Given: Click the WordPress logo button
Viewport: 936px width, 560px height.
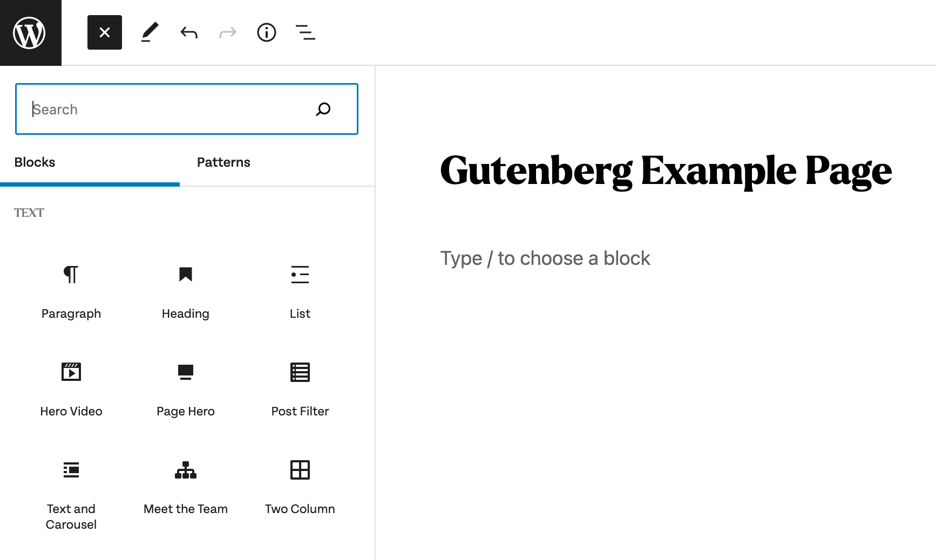Looking at the screenshot, I should coord(30,33).
